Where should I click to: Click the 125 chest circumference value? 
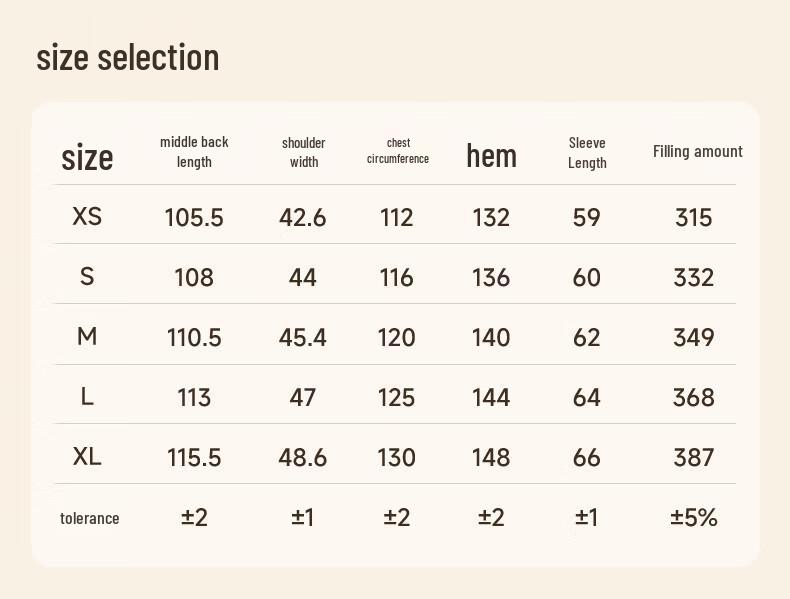coord(397,397)
